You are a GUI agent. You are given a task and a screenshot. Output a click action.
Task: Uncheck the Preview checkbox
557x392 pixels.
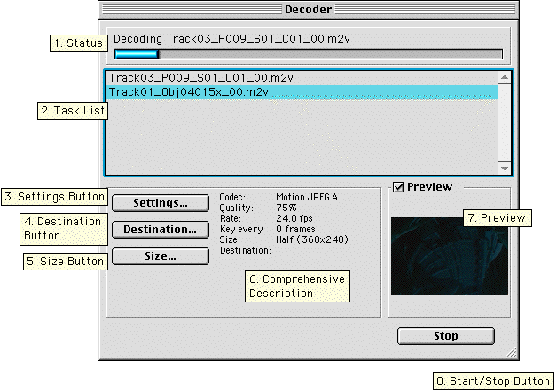coord(398,187)
